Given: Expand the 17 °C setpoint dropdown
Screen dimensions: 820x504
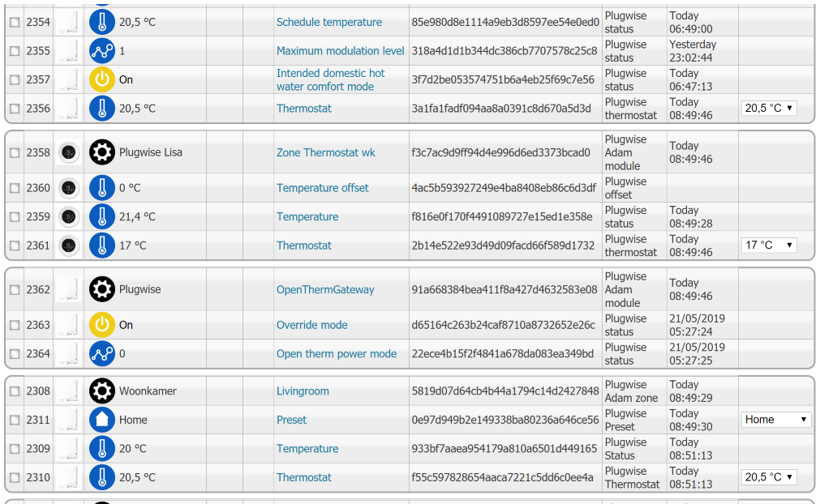Looking at the screenshot, I should pyautogui.click(x=769, y=245).
